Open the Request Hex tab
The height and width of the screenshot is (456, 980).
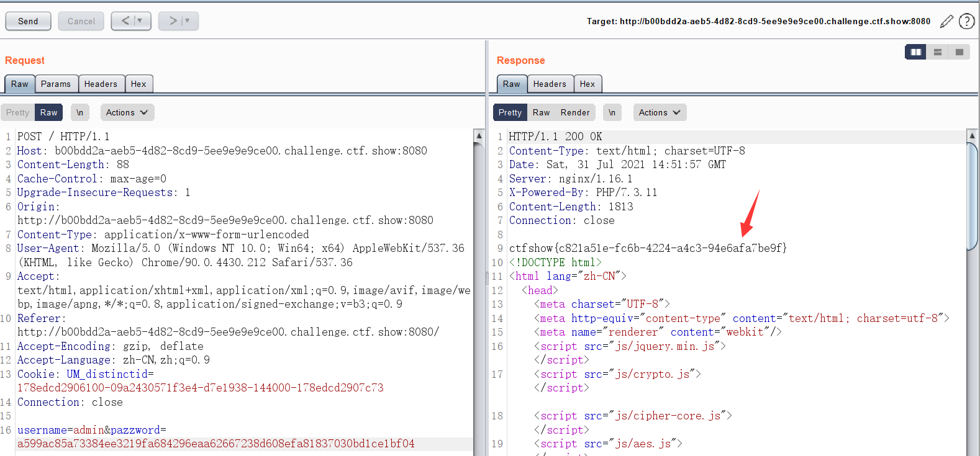[x=138, y=84]
